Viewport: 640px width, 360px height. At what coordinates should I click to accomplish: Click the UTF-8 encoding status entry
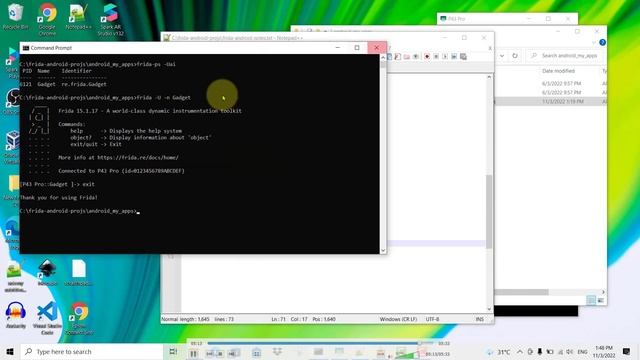pos(432,319)
